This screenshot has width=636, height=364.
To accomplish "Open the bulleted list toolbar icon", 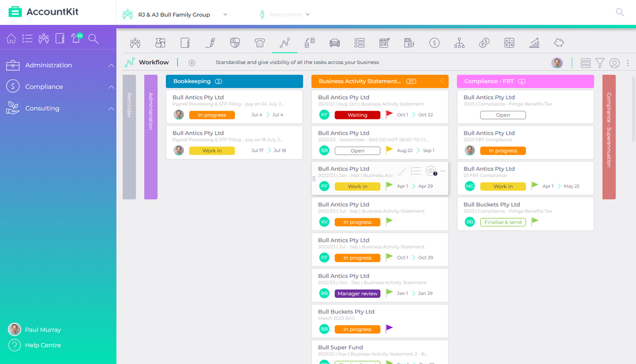I will click(359, 43).
